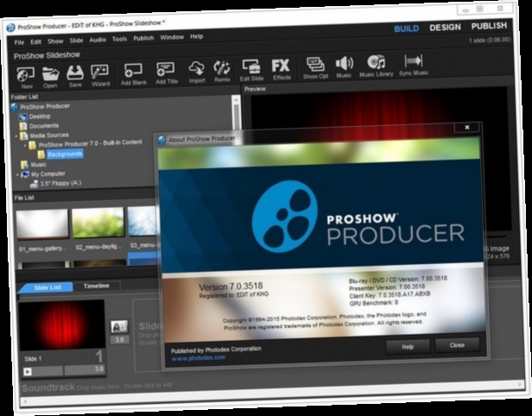Select the Timeline tab
The width and height of the screenshot is (532, 416).
97,286
